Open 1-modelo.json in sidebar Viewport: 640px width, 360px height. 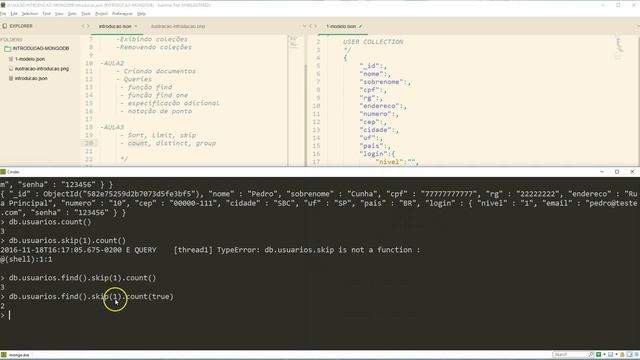point(30,59)
